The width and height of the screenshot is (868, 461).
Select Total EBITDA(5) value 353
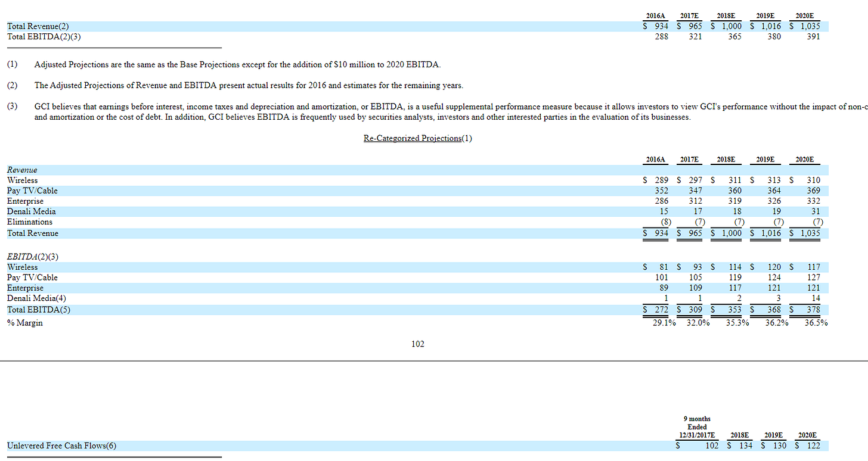coord(735,310)
